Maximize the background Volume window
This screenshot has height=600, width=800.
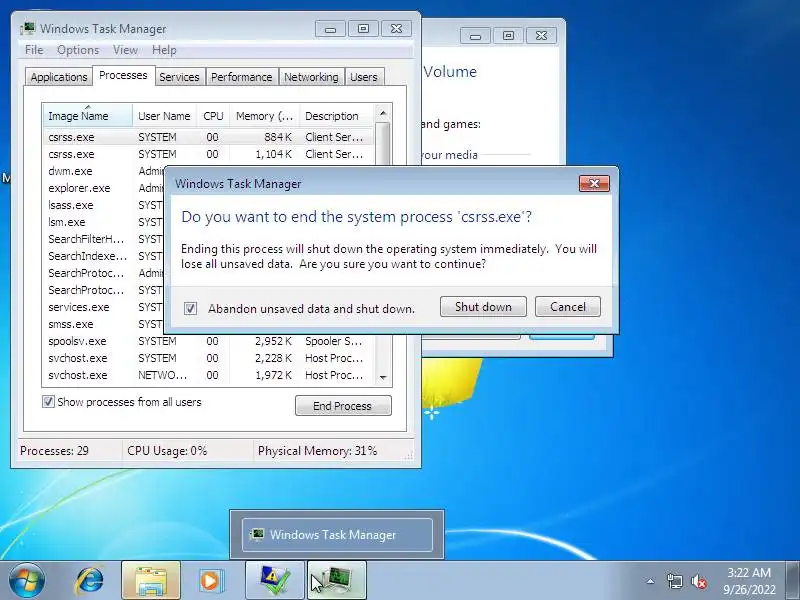[x=508, y=36]
